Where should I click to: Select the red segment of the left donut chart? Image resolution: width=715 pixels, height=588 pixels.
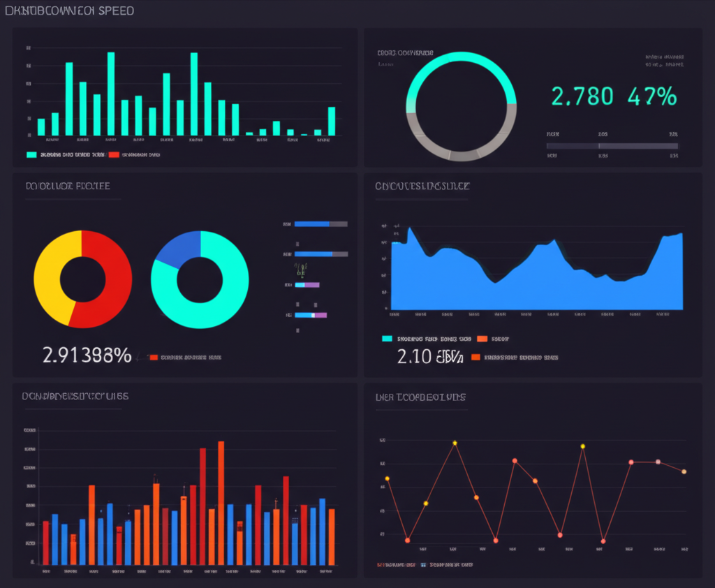(115, 279)
